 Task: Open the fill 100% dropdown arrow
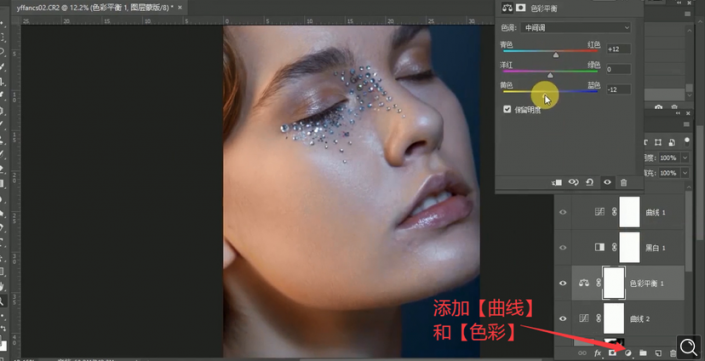pyautogui.click(x=685, y=173)
